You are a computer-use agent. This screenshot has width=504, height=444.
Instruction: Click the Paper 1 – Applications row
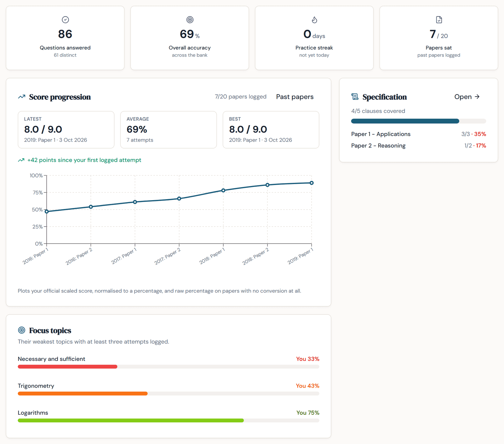[x=419, y=134]
